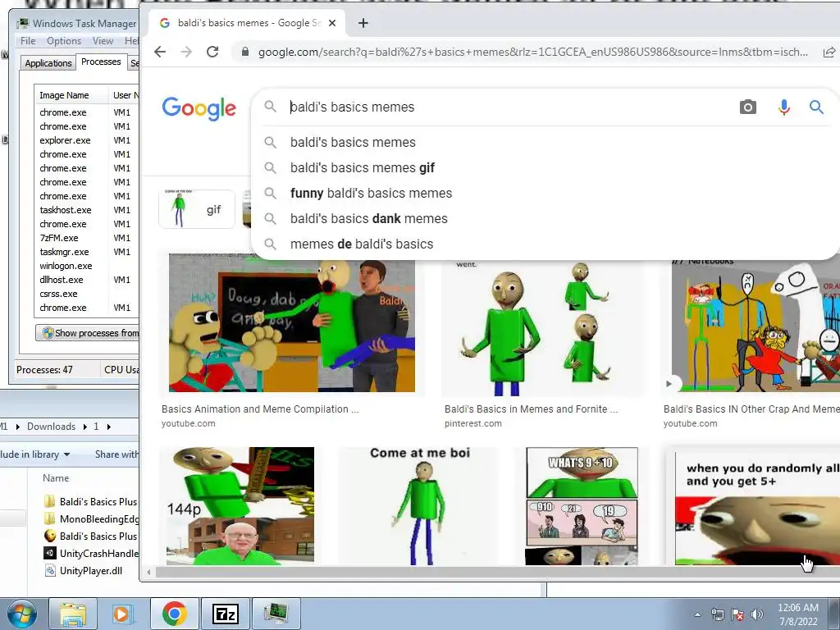Screen dimensions: 840x630
Task: Click the pinterest.com source link
Action: [473, 424]
